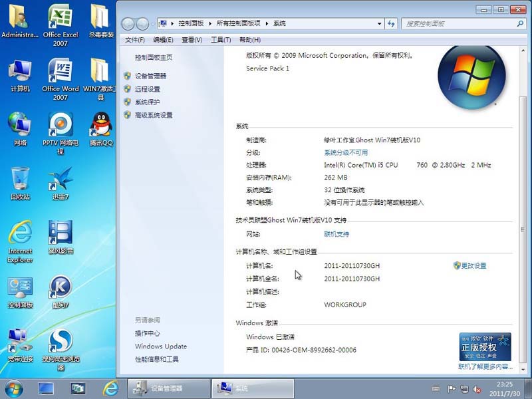Expand arrow after 控制面板 in breadcrumb
Viewport: 532px width, 399px height.
click(x=210, y=23)
